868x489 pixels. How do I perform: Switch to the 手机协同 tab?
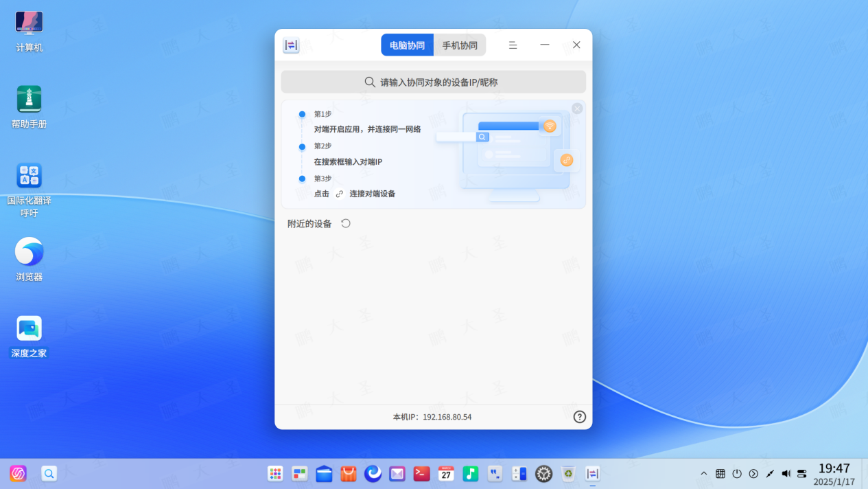click(x=460, y=45)
